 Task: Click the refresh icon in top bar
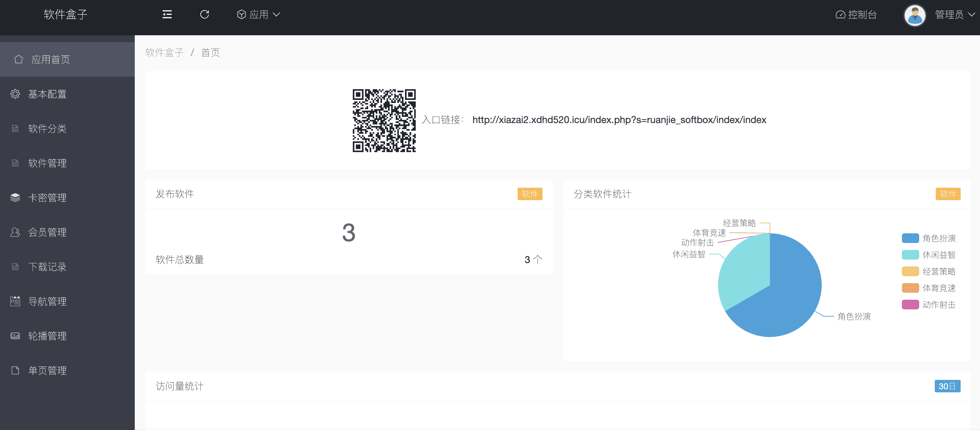tap(205, 15)
